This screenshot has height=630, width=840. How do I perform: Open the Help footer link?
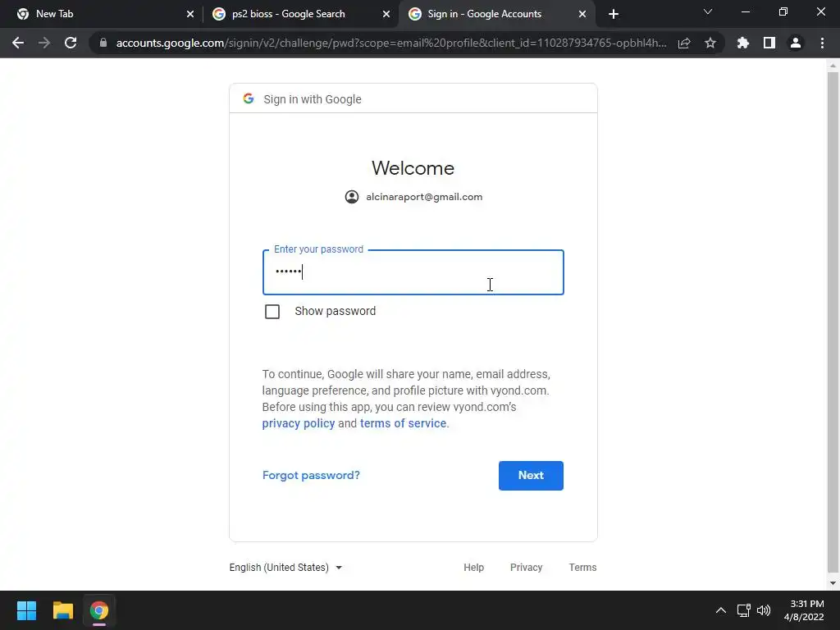coord(473,568)
